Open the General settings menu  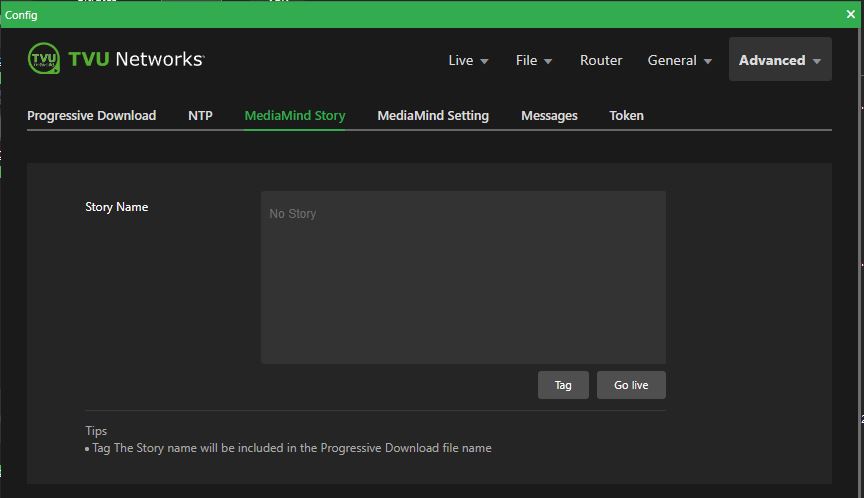[672, 60]
